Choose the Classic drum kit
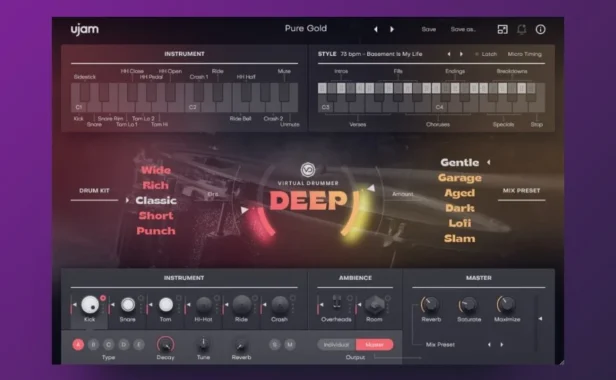Viewport: 616px width, 380px height. click(156, 200)
